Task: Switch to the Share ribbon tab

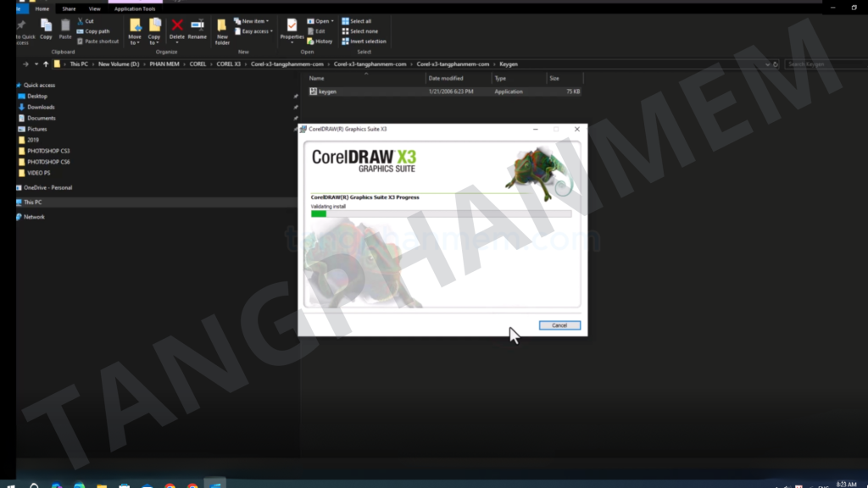Action: pyautogui.click(x=69, y=8)
